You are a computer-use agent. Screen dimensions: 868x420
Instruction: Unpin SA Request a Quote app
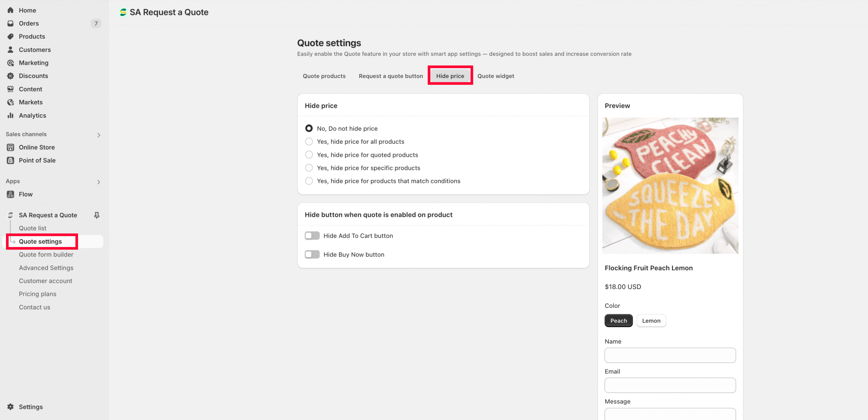click(97, 215)
